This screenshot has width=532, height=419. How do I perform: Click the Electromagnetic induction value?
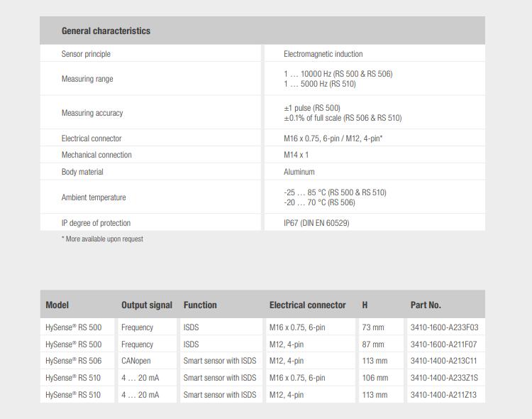323,54
